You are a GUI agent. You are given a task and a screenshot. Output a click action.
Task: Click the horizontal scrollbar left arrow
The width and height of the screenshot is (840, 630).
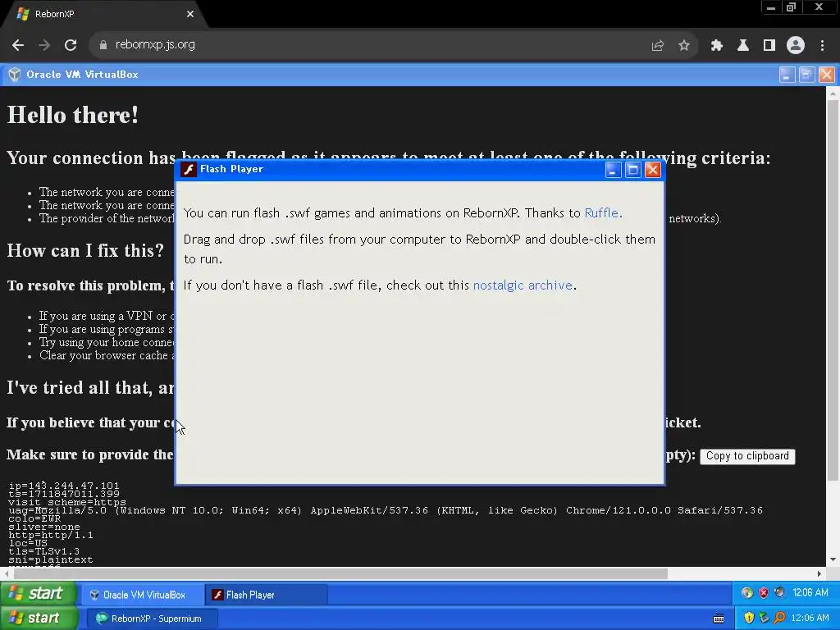click(x=7, y=573)
